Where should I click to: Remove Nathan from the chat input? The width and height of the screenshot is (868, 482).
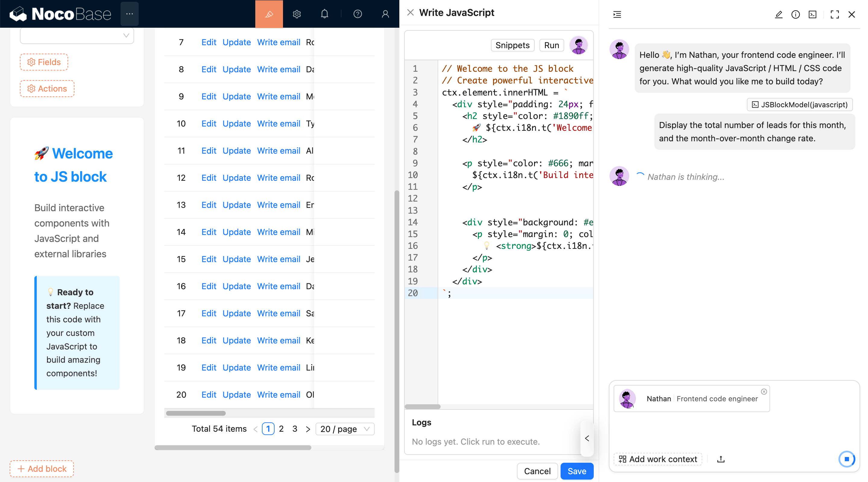764,391
